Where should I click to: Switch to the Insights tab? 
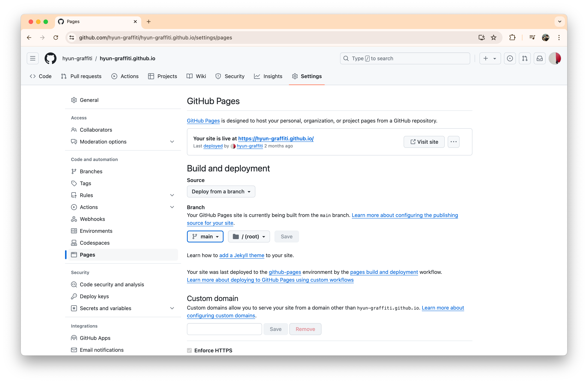point(268,76)
